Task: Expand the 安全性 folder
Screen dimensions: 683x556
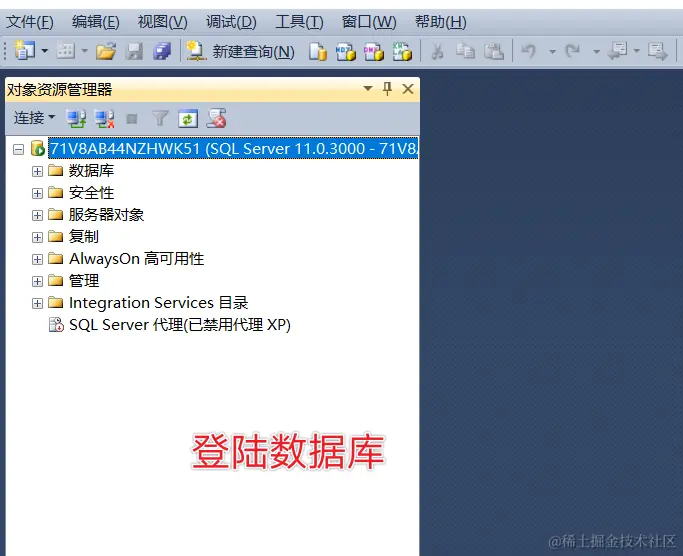Action: (x=37, y=193)
